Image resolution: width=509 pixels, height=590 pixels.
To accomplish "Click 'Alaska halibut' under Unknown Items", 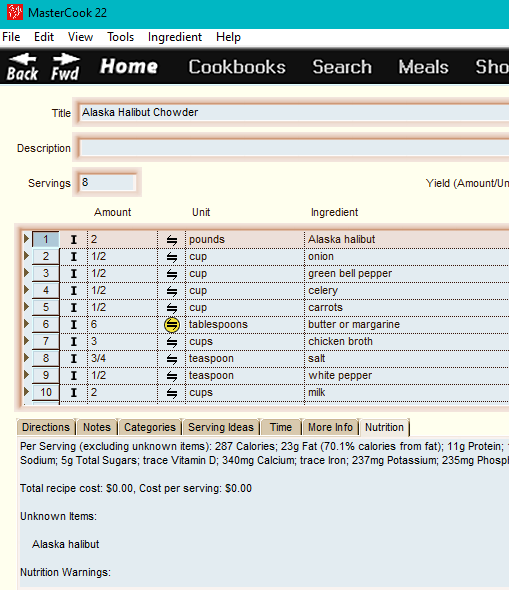I will point(65,544).
